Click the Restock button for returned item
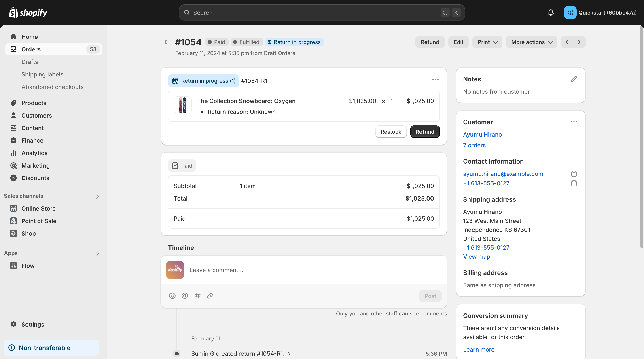Viewport: 644px width, 359px height. 391,131
